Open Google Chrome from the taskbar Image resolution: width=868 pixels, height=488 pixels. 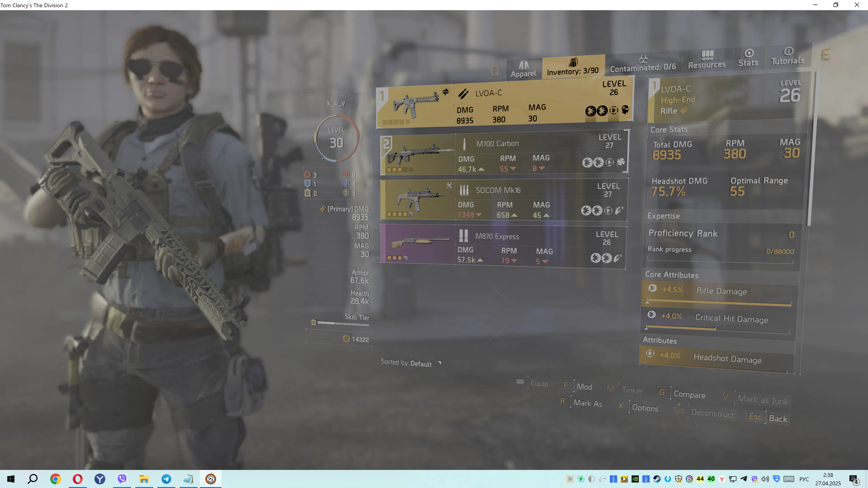click(x=55, y=479)
